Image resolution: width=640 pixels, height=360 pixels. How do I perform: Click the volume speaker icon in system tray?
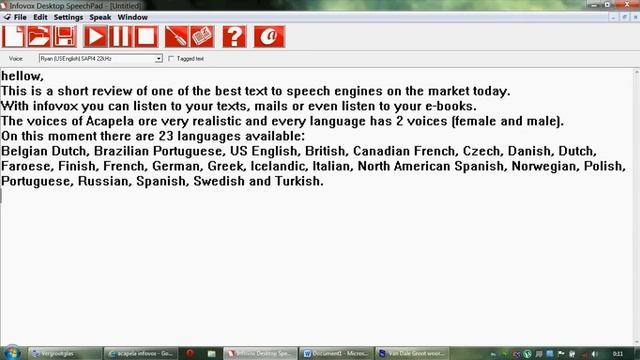(595, 354)
